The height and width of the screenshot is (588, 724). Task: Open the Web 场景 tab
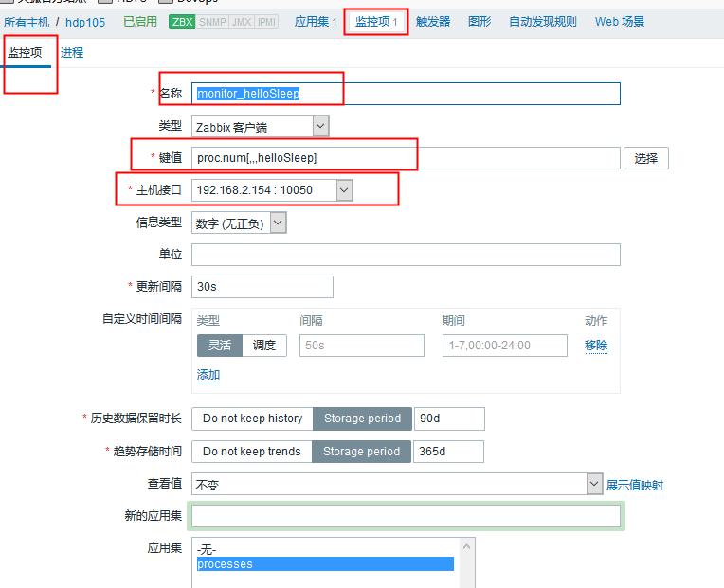(x=620, y=22)
